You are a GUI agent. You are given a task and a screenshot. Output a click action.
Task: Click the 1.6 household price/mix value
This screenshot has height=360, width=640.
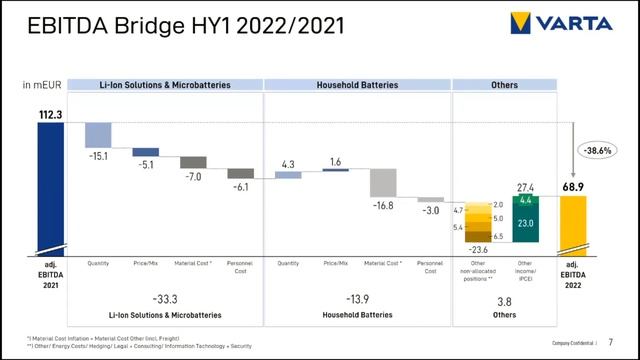tap(336, 162)
